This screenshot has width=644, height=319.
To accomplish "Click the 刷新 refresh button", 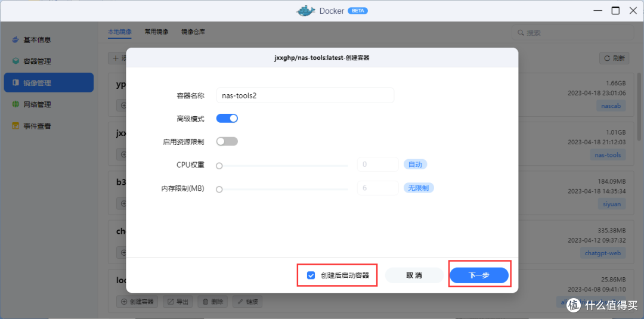I will (614, 58).
